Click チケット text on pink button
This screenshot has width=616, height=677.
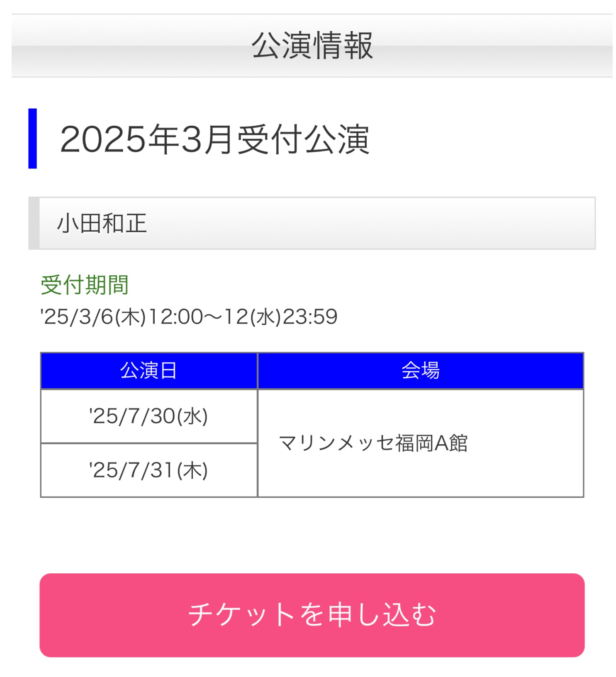point(242,614)
